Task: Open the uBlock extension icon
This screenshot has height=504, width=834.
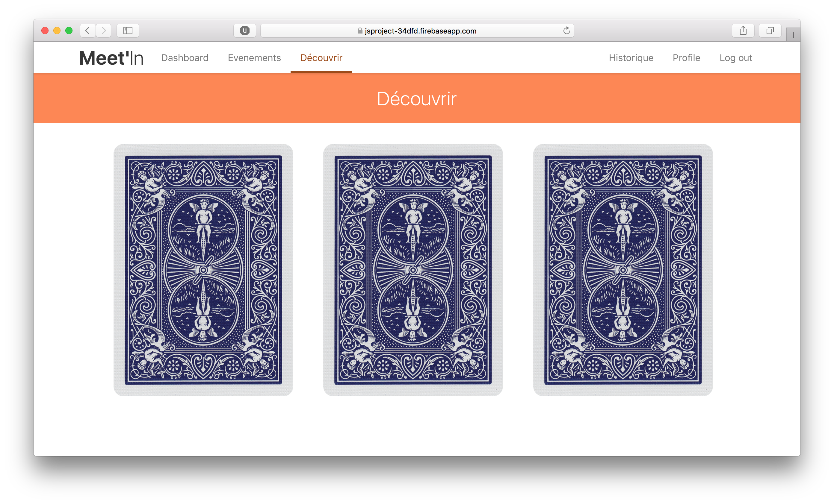Action: click(x=244, y=31)
